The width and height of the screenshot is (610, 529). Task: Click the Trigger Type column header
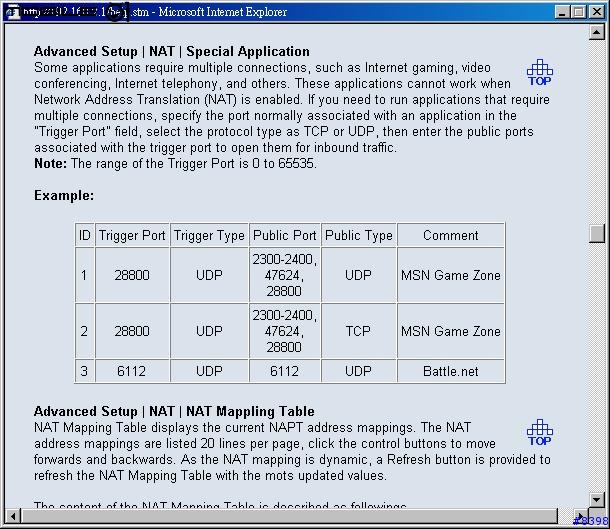[x=209, y=235]
